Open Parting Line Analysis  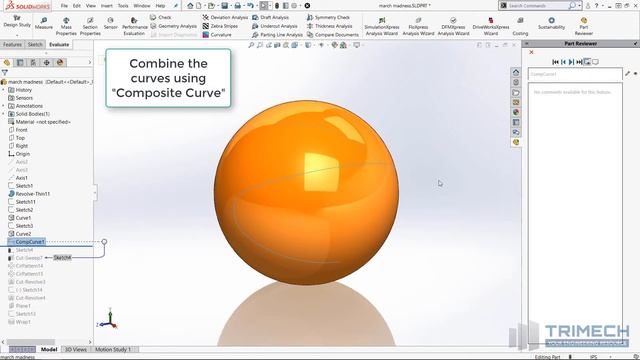278,35
